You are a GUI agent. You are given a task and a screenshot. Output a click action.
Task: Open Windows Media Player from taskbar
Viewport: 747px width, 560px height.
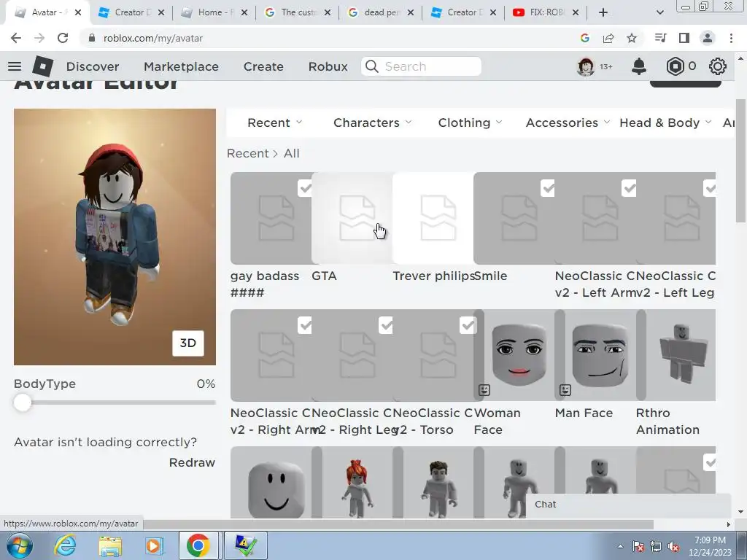pos(153,545)
